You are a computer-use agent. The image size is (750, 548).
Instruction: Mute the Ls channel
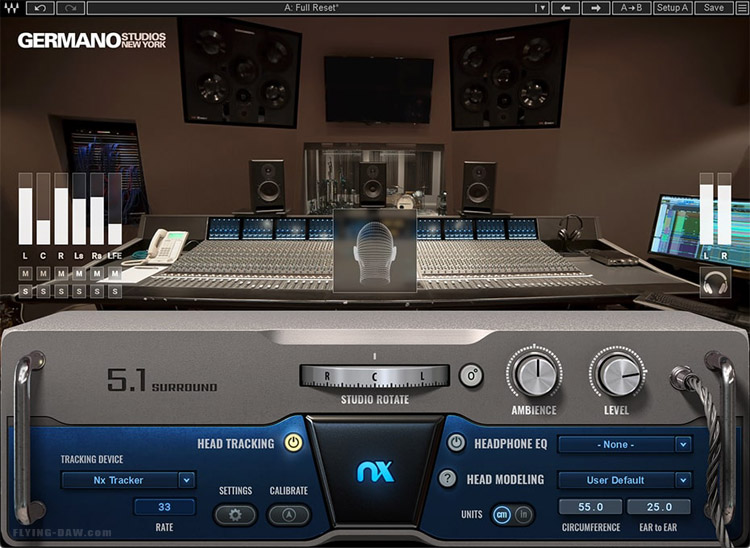(79, 274)
